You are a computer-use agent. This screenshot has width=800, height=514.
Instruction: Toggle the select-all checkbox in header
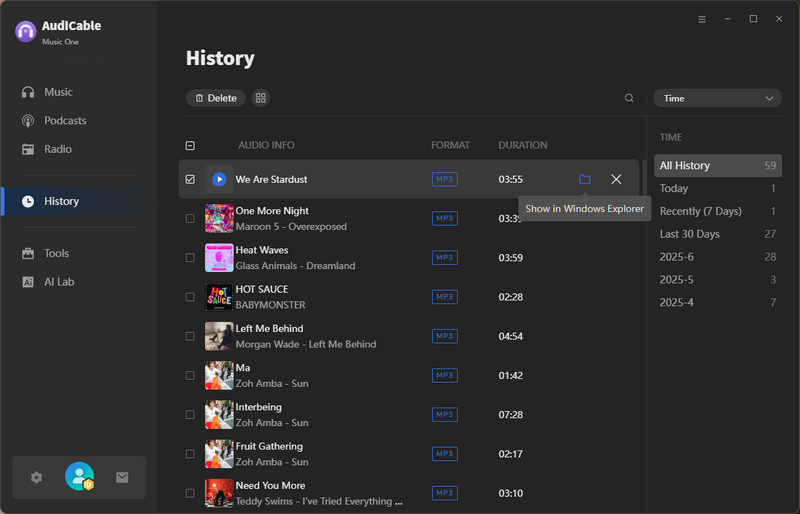coord(190,145)
